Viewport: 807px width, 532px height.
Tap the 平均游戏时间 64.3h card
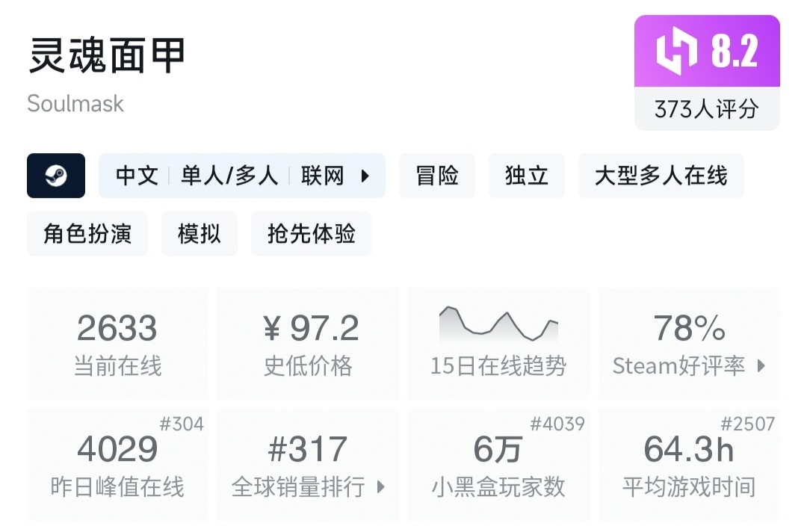[x=689, y=465]
